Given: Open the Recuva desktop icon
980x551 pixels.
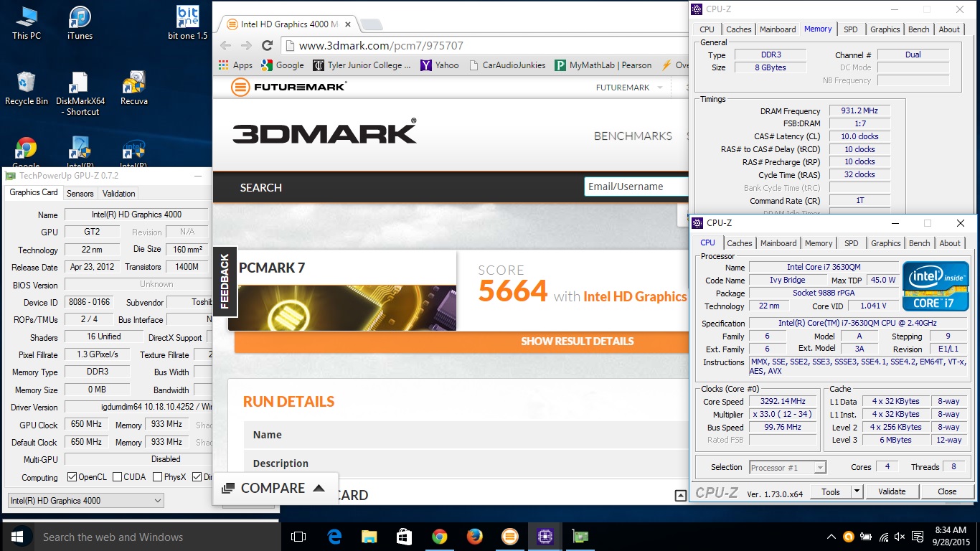Looking at the screenshot, I should tap(134, 88).
